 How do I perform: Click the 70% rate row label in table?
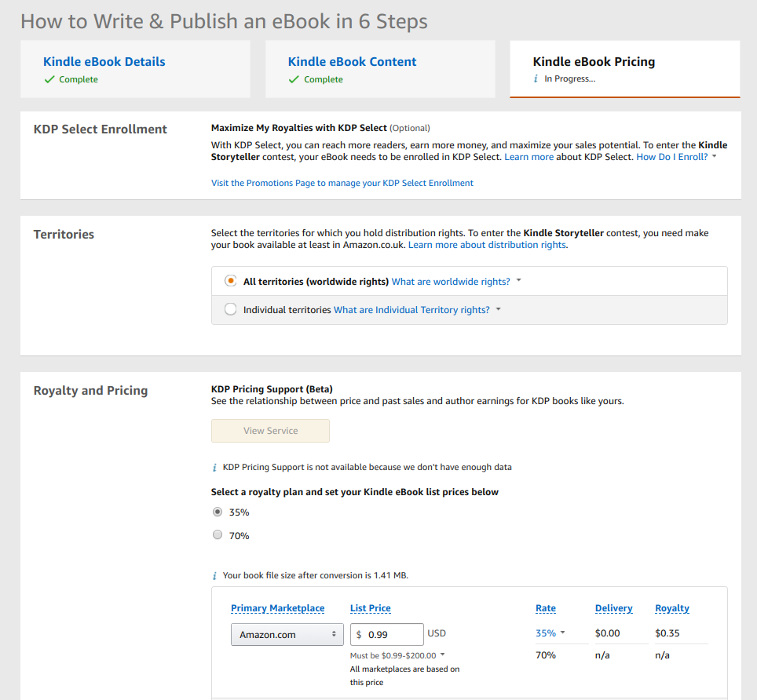coord(546,655)
